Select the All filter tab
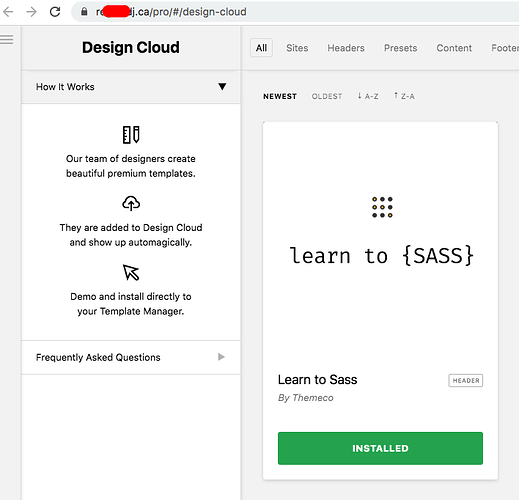This screenshot has width=519, height=500. [261, 48]
